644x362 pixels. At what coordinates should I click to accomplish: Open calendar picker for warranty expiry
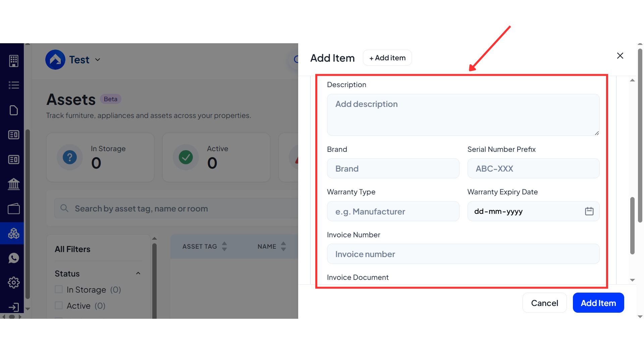tap(589, 211)
